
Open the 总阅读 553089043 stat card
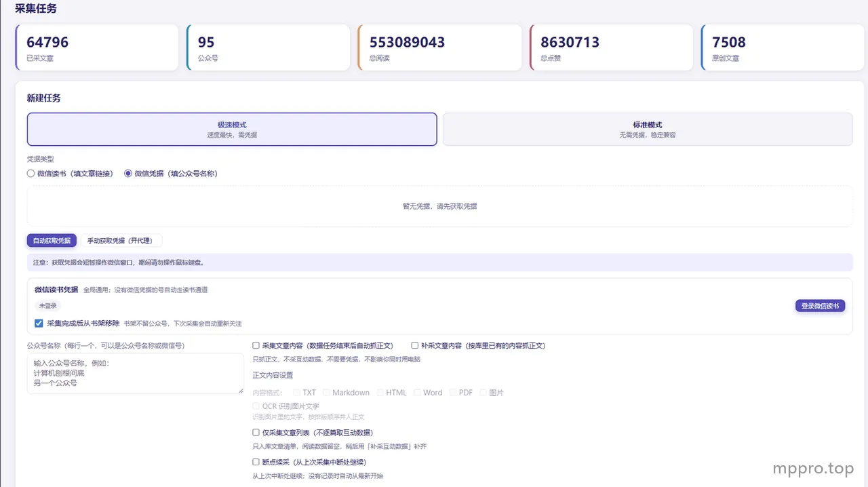point(439,47)
